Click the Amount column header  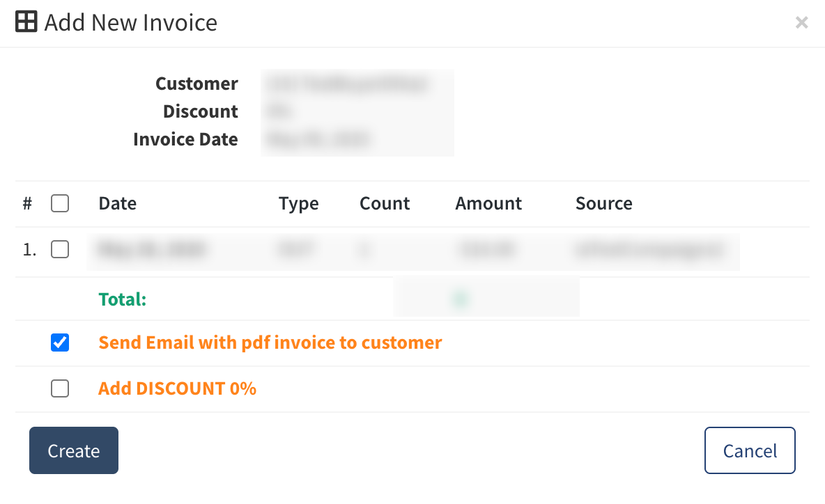[488, 203]
